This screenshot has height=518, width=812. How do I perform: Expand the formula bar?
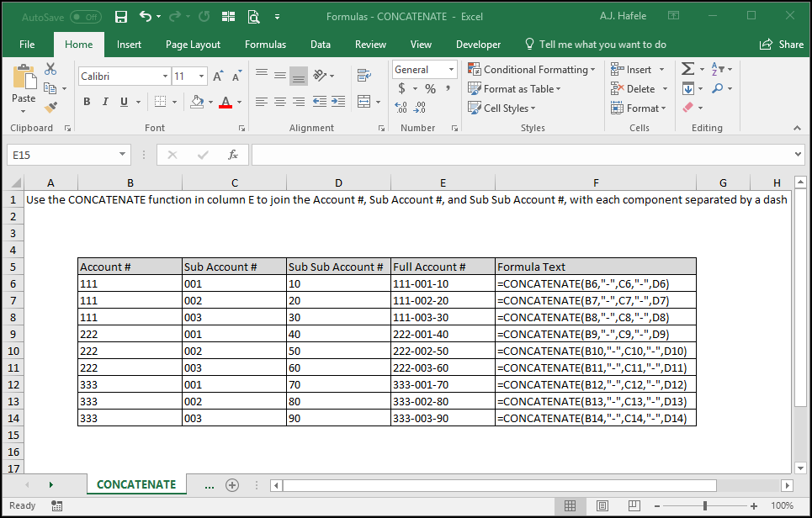coord(798,154)
